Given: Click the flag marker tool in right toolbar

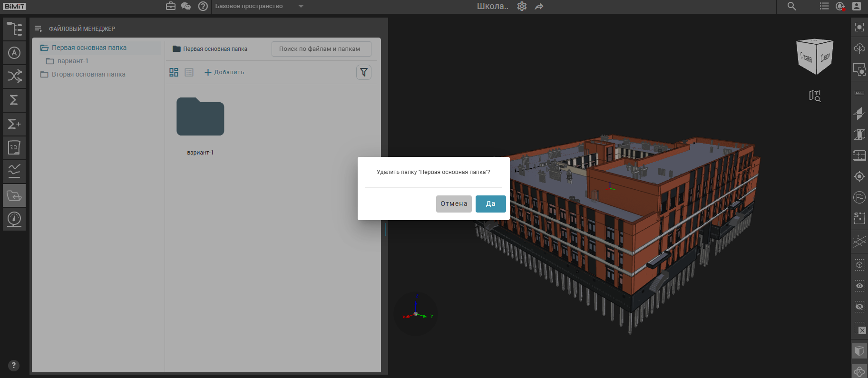Looking at the screenshot, I should (859, 197).
